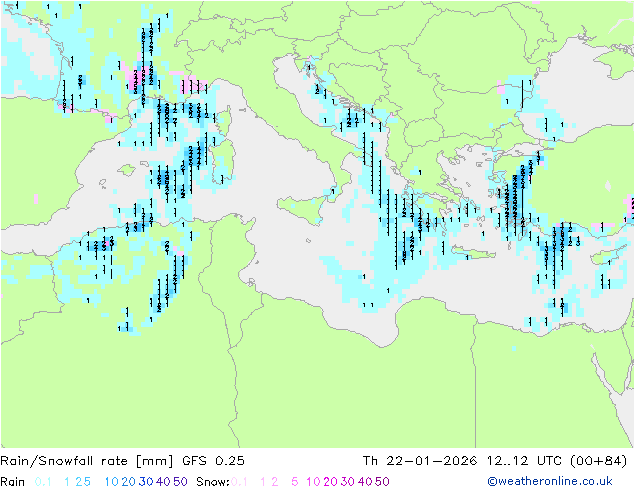Screen dimensions: 634x490
Task: Click the 'Rain' legend label
Action: click(x=13, y=482)
